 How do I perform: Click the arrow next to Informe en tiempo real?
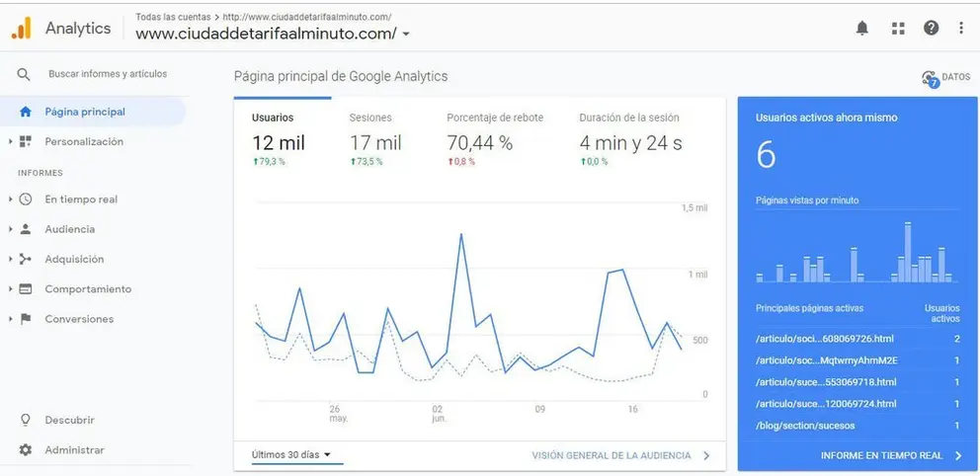pos(958,455)
